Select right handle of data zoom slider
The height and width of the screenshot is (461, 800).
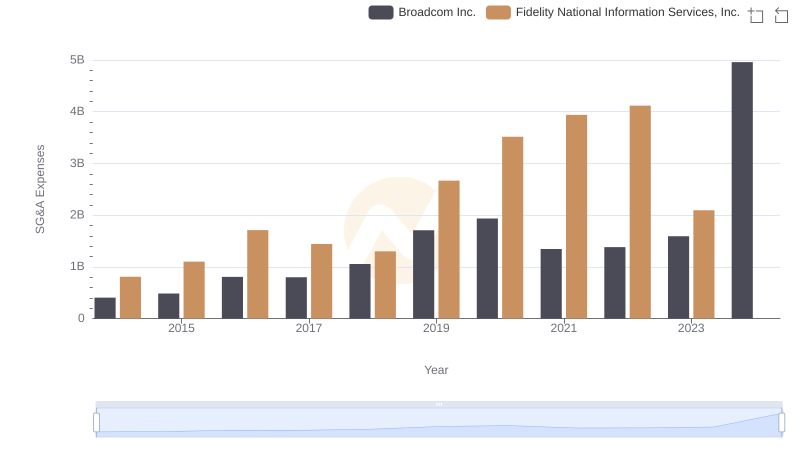781,422
